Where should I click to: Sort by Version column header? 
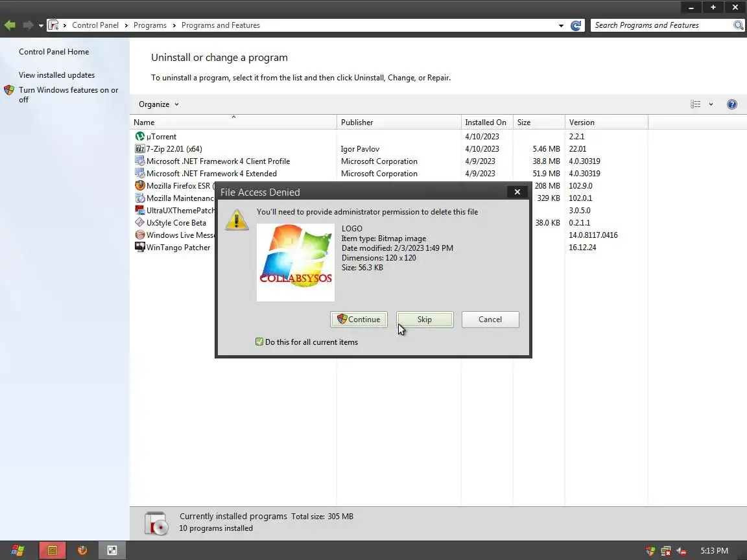tap(606, 122)
